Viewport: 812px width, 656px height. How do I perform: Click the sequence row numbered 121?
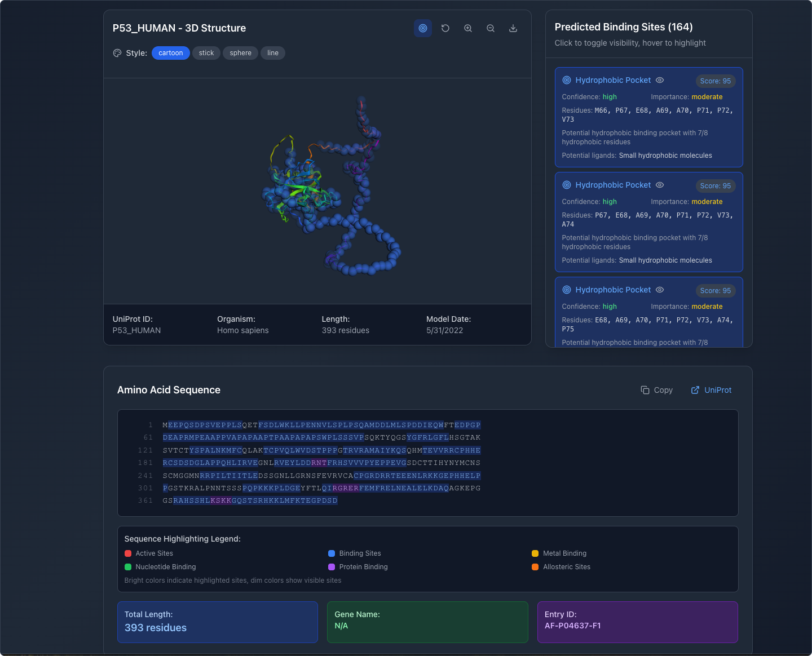[321, 450]
